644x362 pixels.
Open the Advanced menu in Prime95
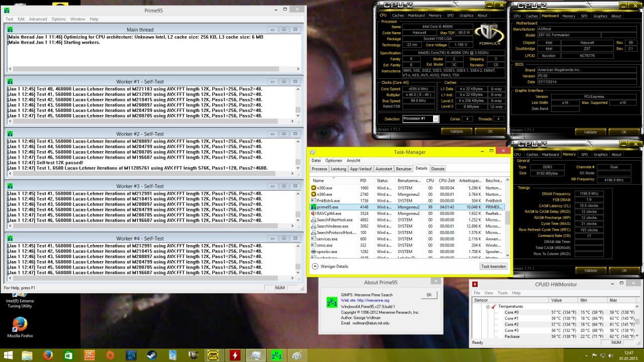[38, 19]
